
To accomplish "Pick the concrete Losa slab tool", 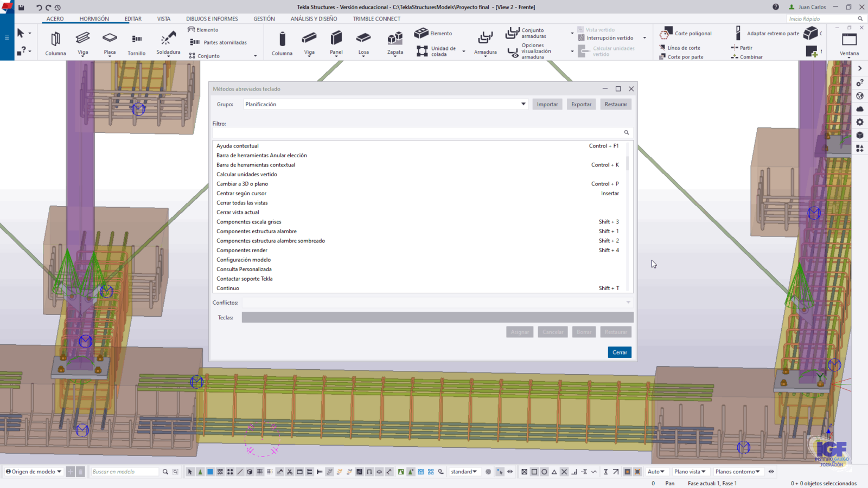I will [x=363, y=42].
